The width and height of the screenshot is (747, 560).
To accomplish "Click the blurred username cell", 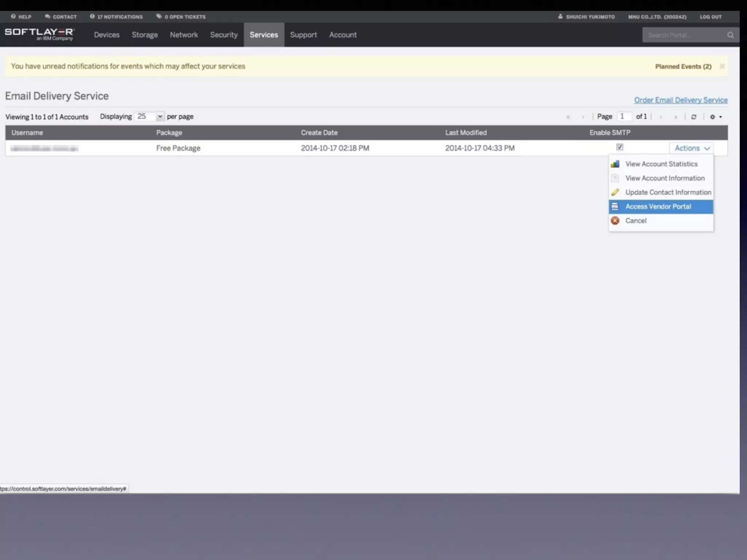I will click(x=44, y=148).
